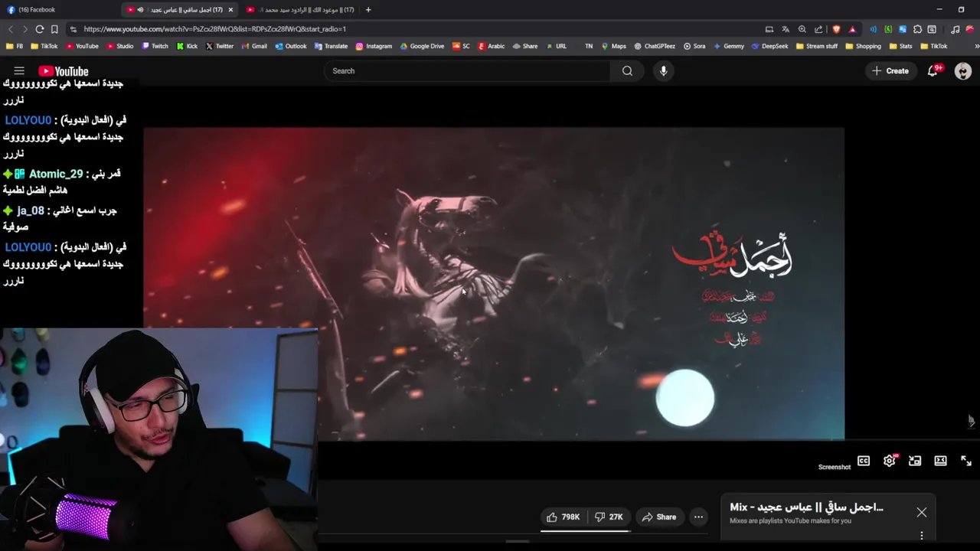Open the YouTube notifications bell
980x551 pixels.
pos(933,70)
